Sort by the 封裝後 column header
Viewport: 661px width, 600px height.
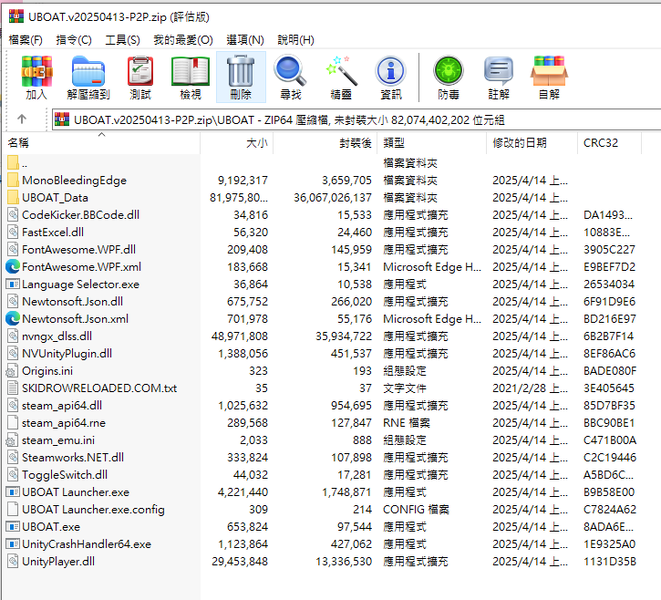pyautogui.click(x=326, y=143)
